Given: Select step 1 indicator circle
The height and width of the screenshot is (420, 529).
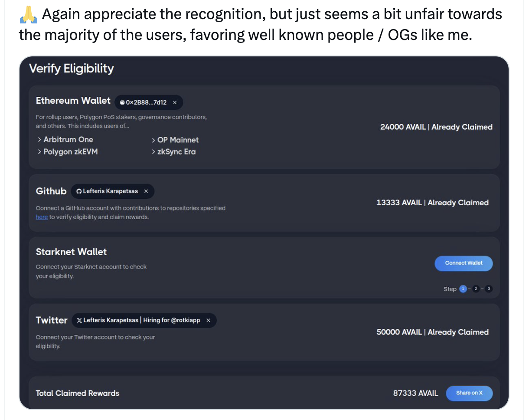Looking at the screenshot, I should tap(463, 289).
